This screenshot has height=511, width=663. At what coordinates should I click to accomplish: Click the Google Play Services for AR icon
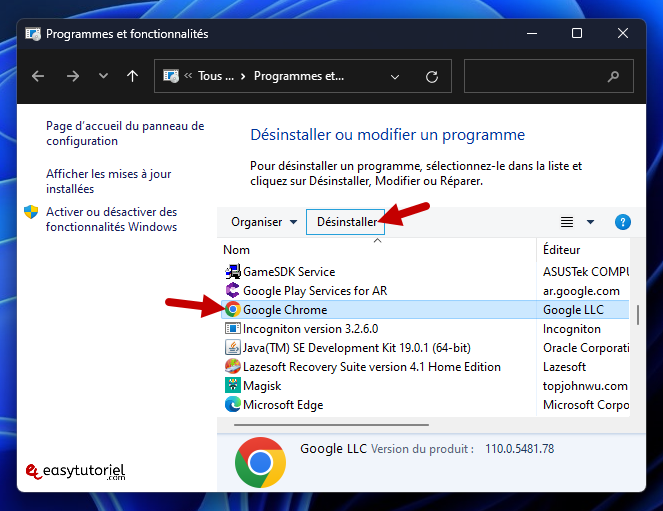click(233, 291)
